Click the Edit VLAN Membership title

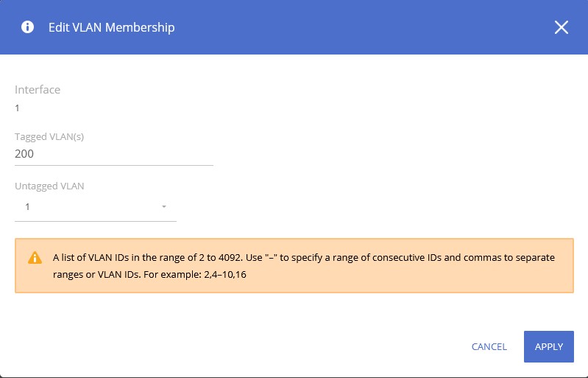(111, 27)
